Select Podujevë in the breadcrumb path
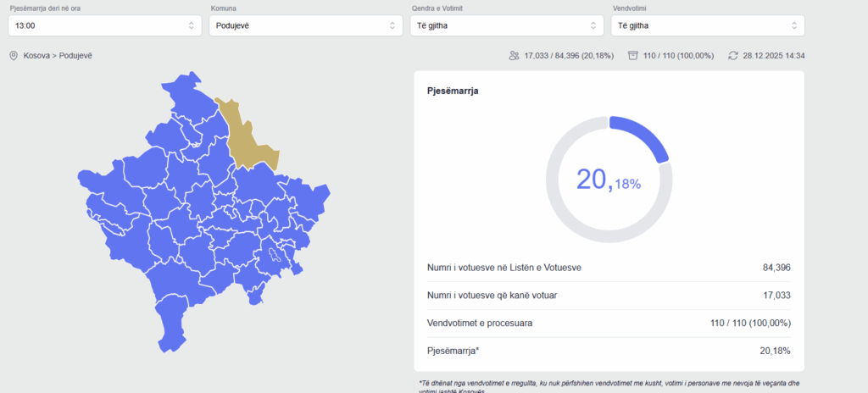868x393 pixels. coord(75,56)
